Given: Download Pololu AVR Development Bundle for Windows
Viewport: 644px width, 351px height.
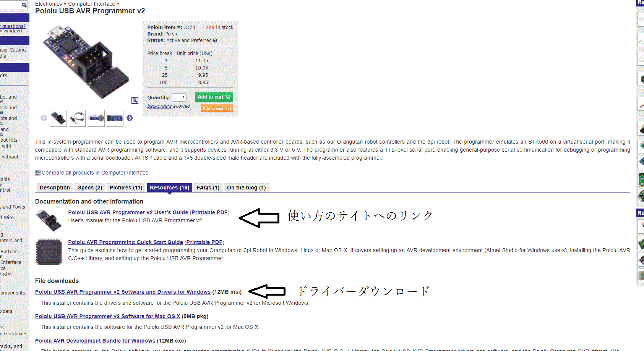Looking at the screenshot, I should (x=95, y=341).
